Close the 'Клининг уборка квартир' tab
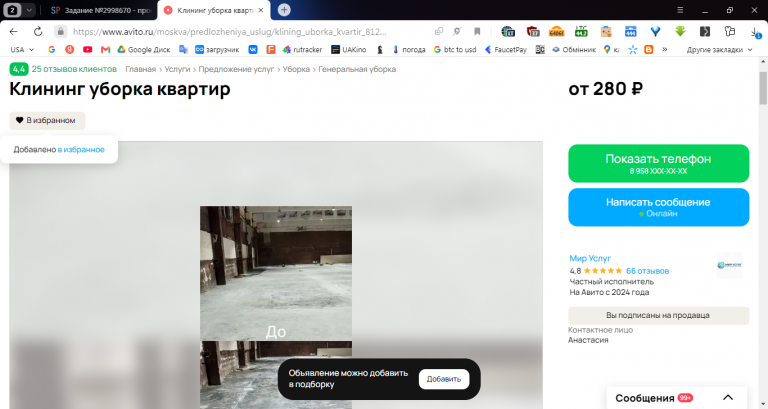The image size is (768, 409). point(261,10)
